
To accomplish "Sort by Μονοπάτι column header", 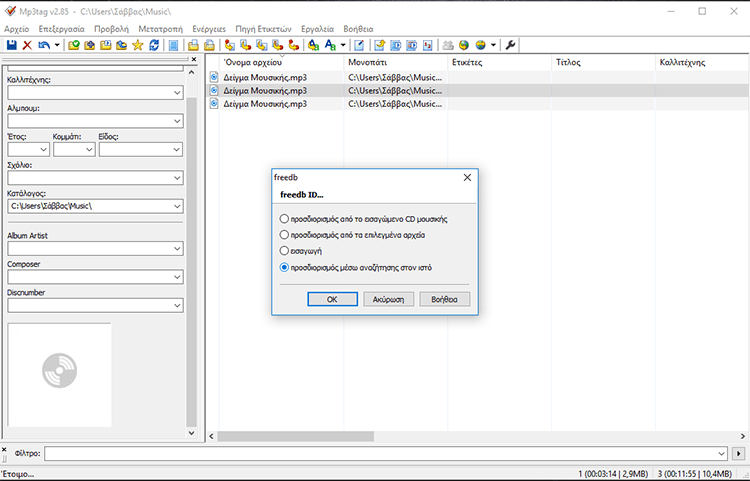I will tap(396, 62).
